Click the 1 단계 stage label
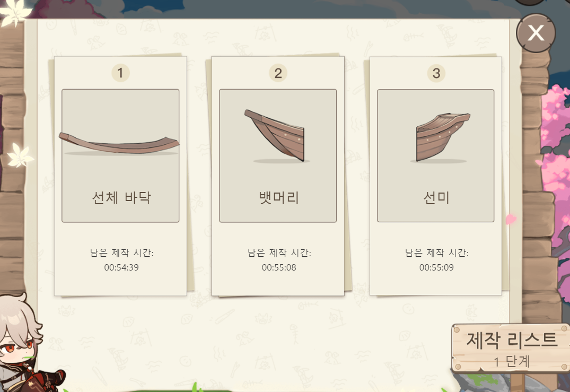570x392 pixels. click(x=512, y=361)
